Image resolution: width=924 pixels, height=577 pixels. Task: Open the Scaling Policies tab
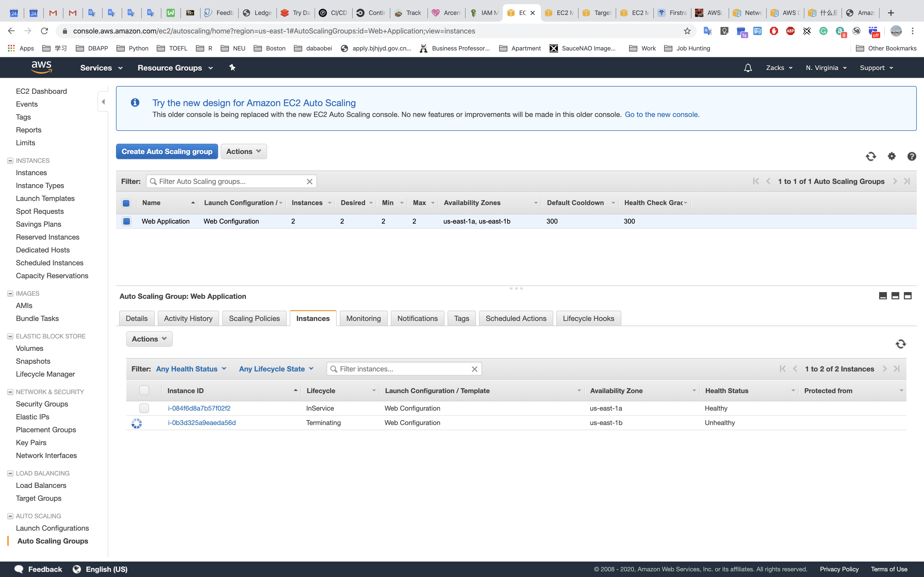point(254,319)
